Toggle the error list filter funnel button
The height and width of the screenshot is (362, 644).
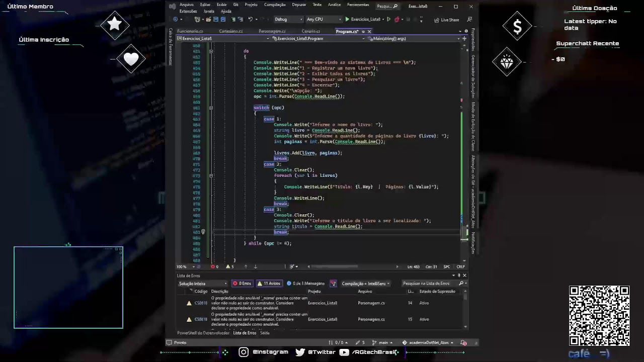click(333, 284)
